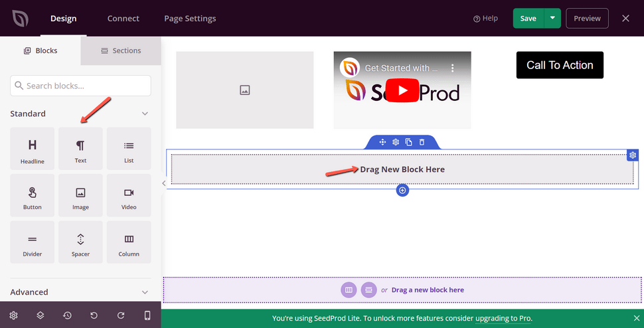Image resolution: width=644 pixels, height=328 pixels.
Task: Click the Call To Action button
Action: pos(560,65)
